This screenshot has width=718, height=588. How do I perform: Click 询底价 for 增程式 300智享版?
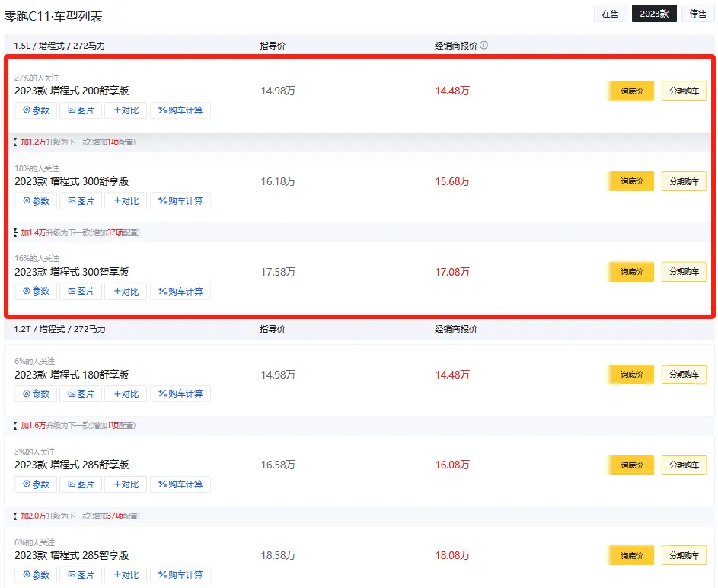pos(631,272)
